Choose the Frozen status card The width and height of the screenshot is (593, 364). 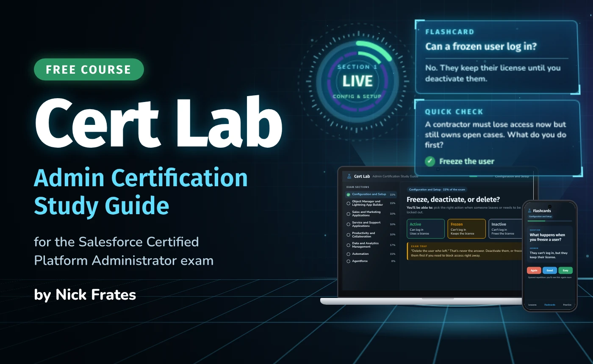[x=466, y=229]
